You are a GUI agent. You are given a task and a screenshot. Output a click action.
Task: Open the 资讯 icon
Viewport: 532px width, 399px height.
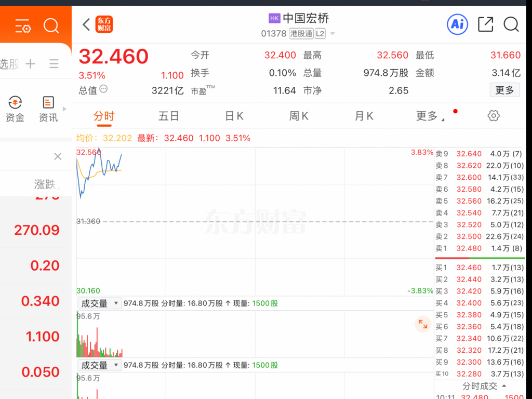[x=48, y=109]
